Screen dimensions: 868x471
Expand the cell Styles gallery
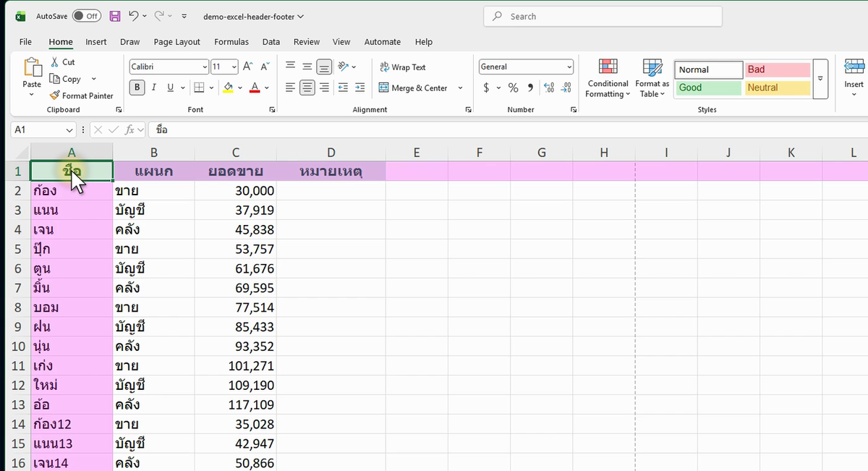(820, 79)
